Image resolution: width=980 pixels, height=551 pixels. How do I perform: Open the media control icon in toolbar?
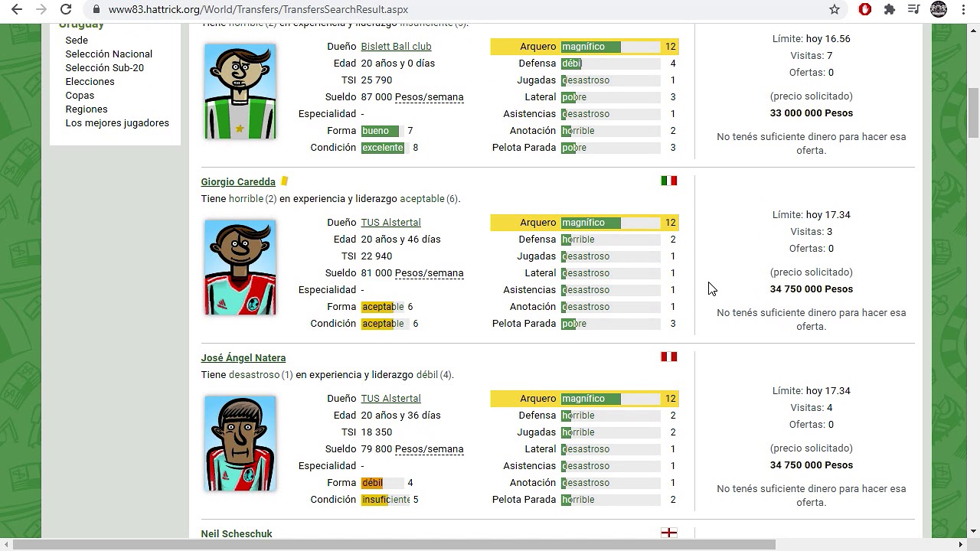(x=913, y=9)
